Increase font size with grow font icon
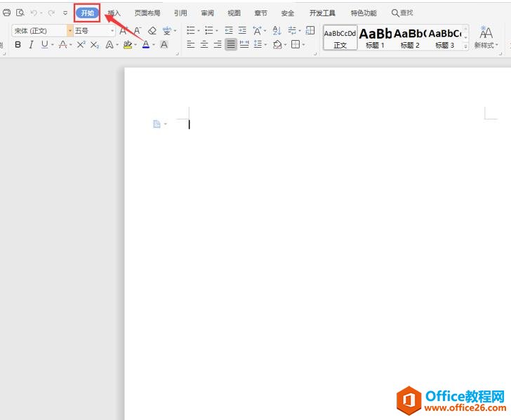Image resolution: width=511 pixels, height=420 pixels. (124, 31)
